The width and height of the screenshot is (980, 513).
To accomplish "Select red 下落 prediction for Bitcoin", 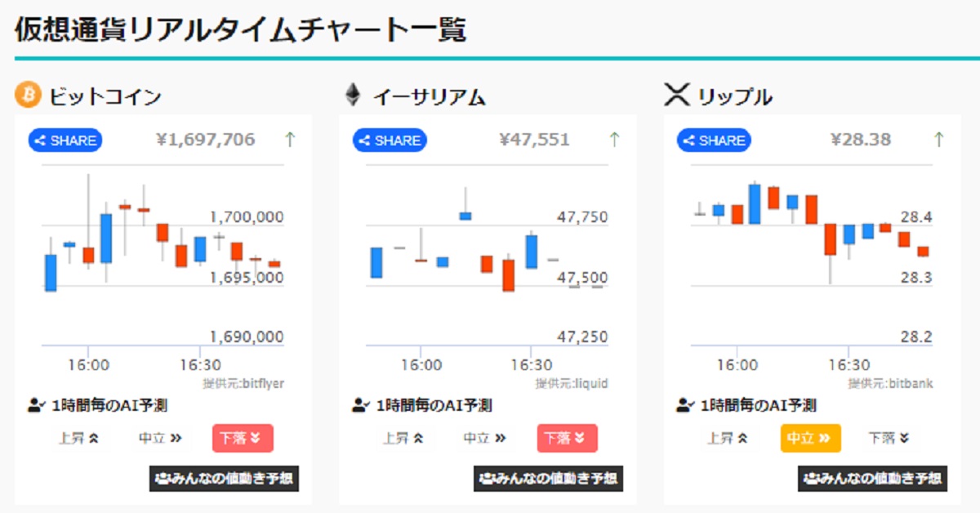I will 243,438.
